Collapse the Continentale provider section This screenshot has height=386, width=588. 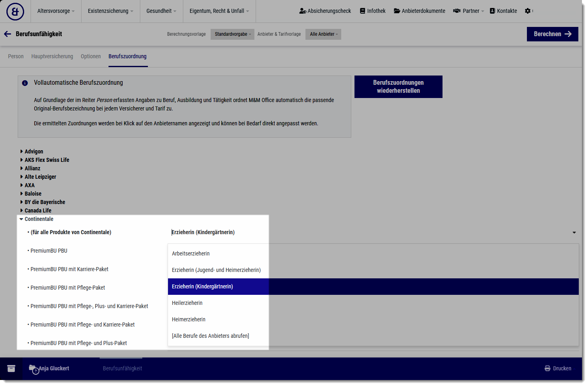(x=39, y=219)
